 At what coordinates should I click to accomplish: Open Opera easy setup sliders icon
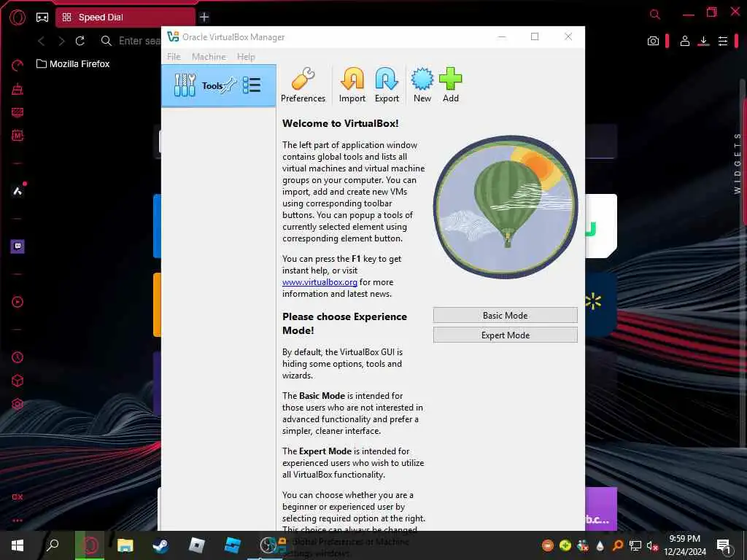tap(723, 41)
